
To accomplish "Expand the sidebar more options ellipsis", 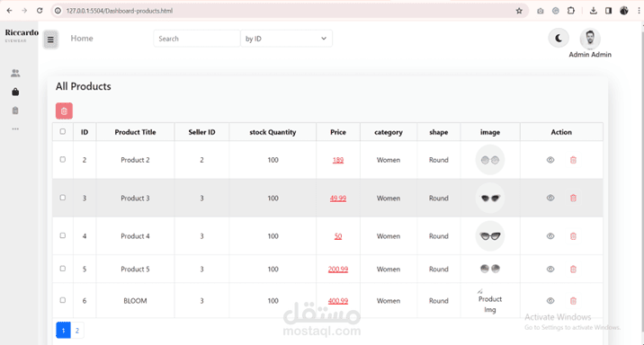I will click(x=15, y=128).
